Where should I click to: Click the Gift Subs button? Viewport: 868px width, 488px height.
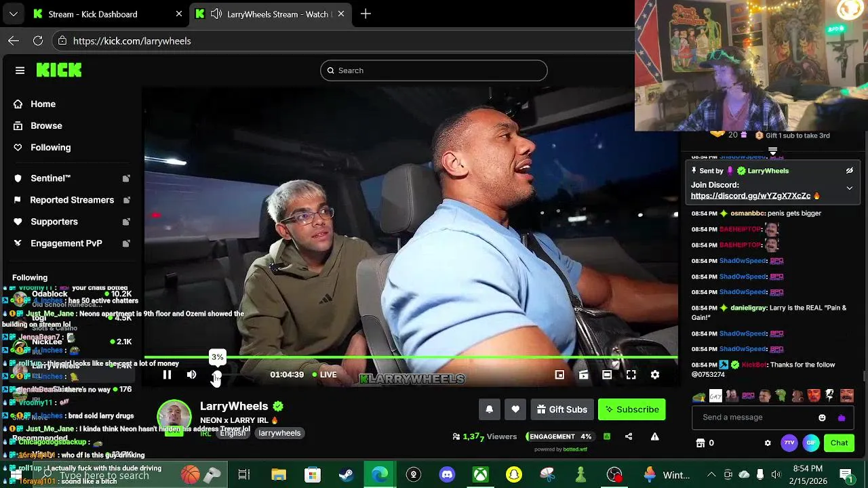[x=561, y=409]
